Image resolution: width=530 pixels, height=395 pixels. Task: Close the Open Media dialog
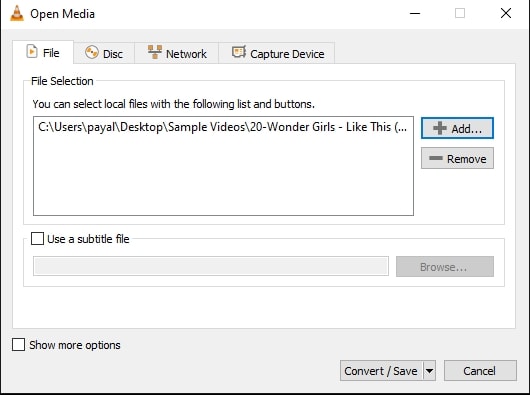tap(506, 14)
